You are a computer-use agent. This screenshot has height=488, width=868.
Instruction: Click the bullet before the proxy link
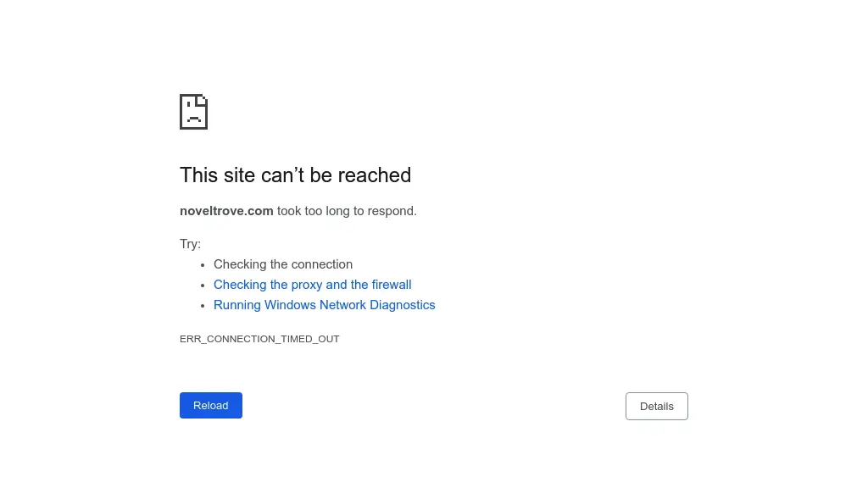(x=203, y=286)
